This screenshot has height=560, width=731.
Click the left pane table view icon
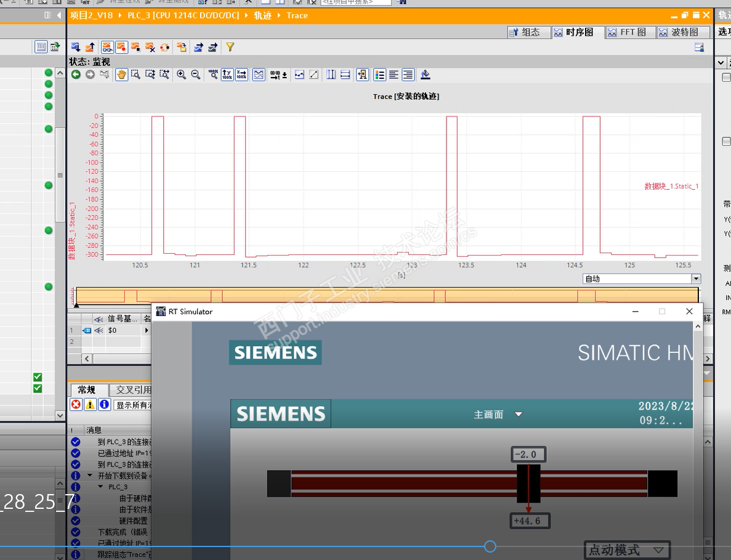[41, 47]
